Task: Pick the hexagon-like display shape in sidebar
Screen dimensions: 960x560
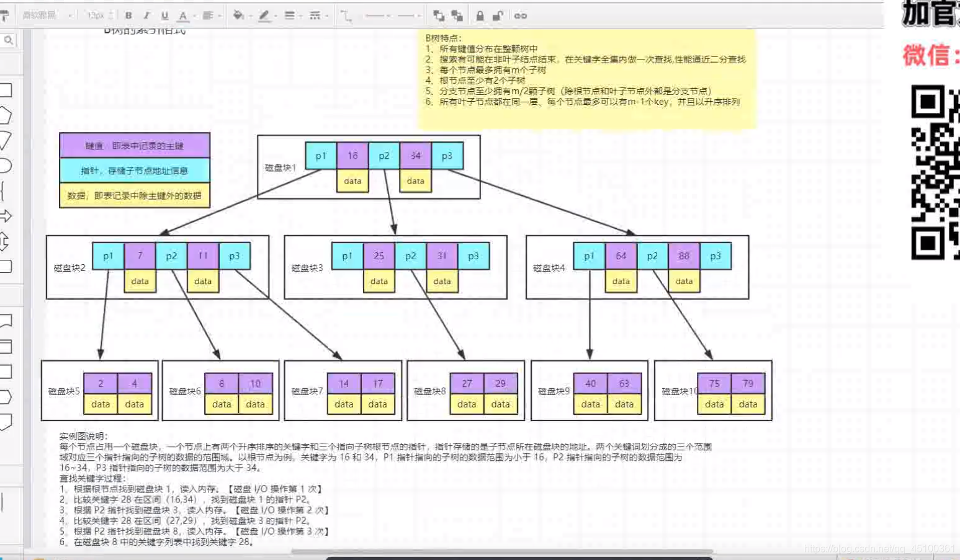Action: (6, 397)
